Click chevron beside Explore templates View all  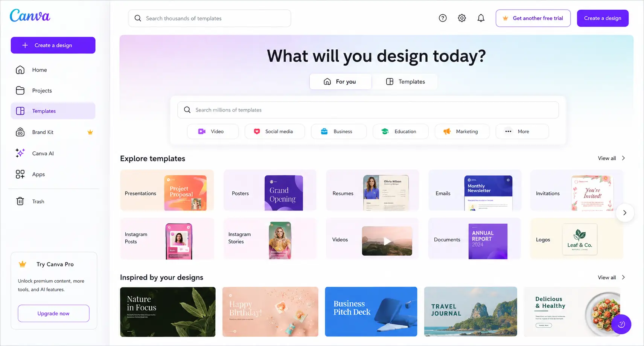623,158
